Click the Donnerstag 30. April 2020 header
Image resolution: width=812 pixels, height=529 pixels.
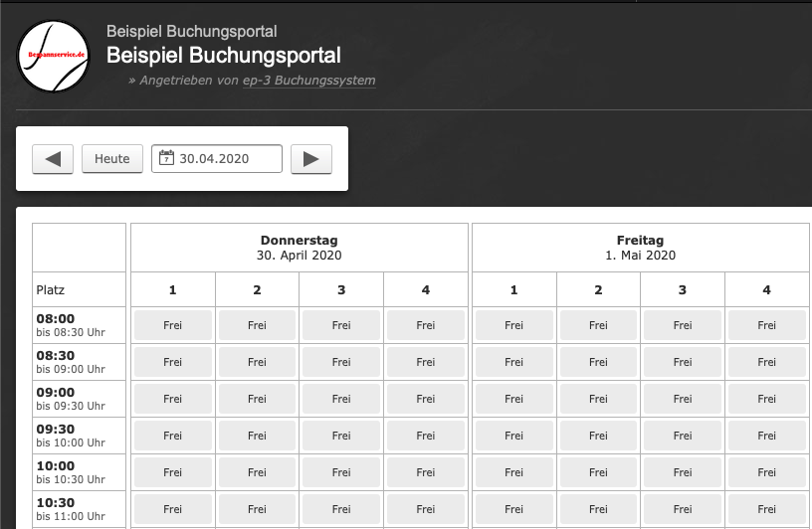tap(300, 248)
